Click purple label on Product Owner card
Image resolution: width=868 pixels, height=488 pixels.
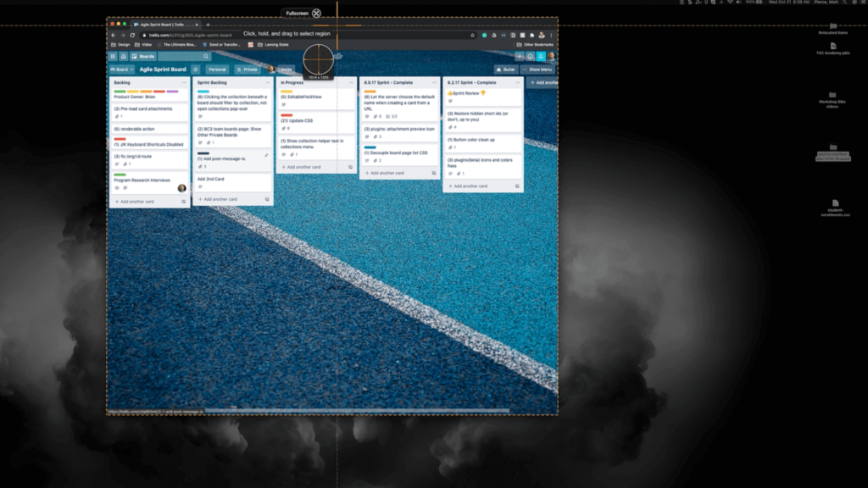pyautogui.click(x=172, y=91)
